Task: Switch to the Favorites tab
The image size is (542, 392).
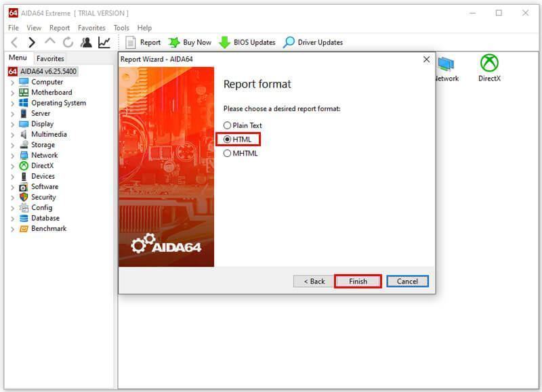Action: pos(50,59)
